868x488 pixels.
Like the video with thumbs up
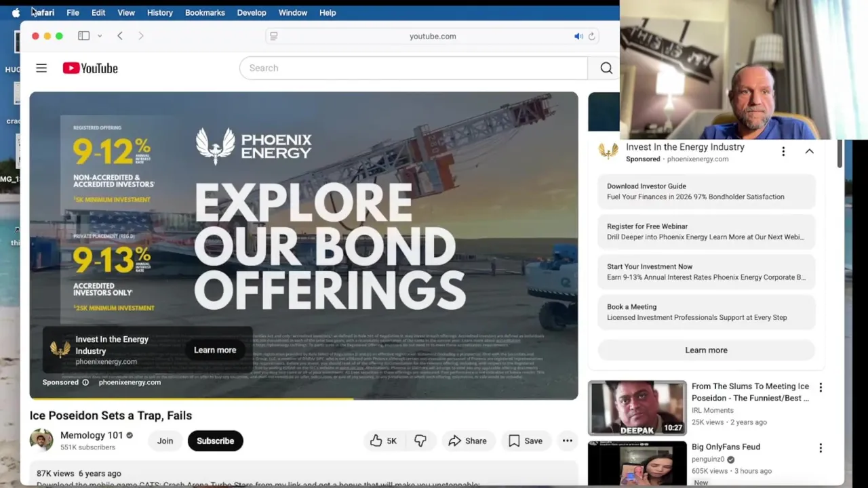coord(384,441)
